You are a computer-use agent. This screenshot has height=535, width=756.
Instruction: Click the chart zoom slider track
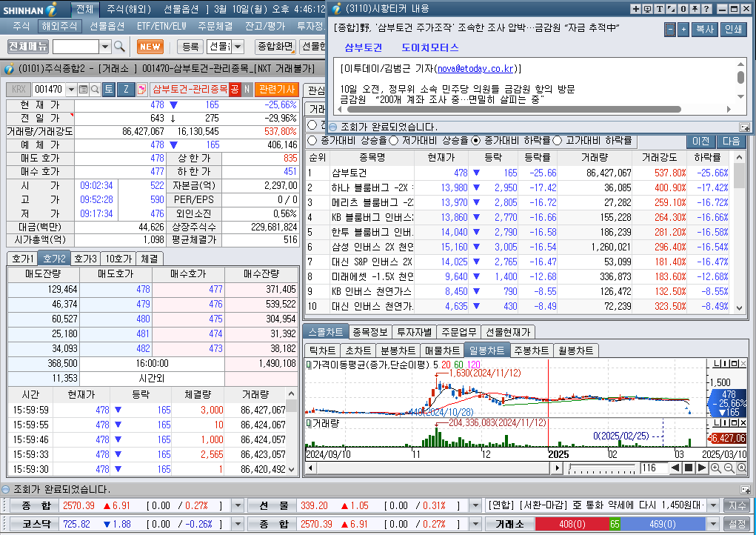click(602, 468)
